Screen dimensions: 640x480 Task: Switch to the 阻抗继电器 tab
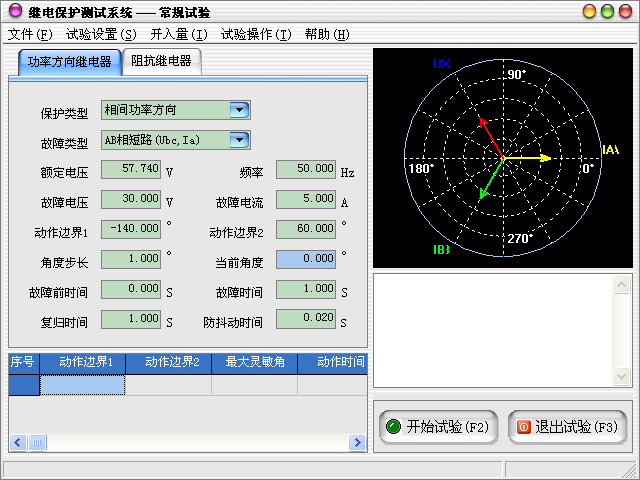(x=161, y=61)
